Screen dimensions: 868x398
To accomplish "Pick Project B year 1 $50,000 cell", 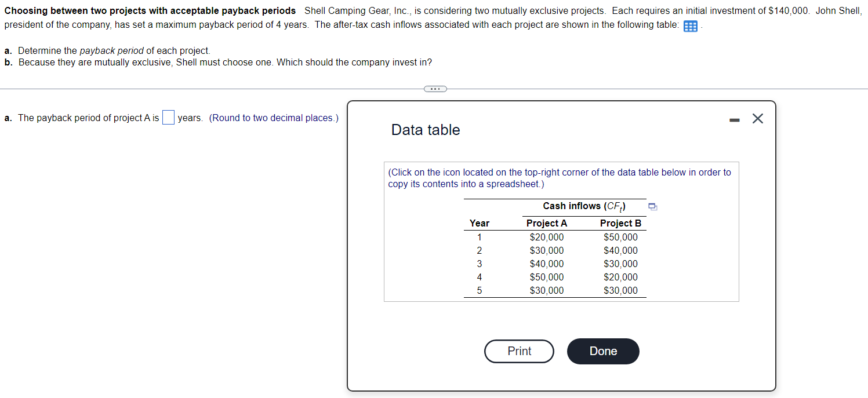I will point(620,237).
